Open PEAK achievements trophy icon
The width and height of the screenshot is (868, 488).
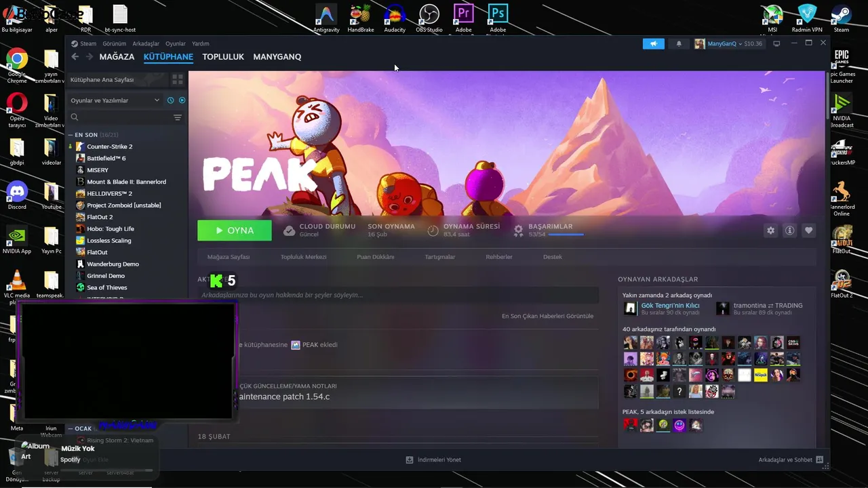click(x=519, y=230)
